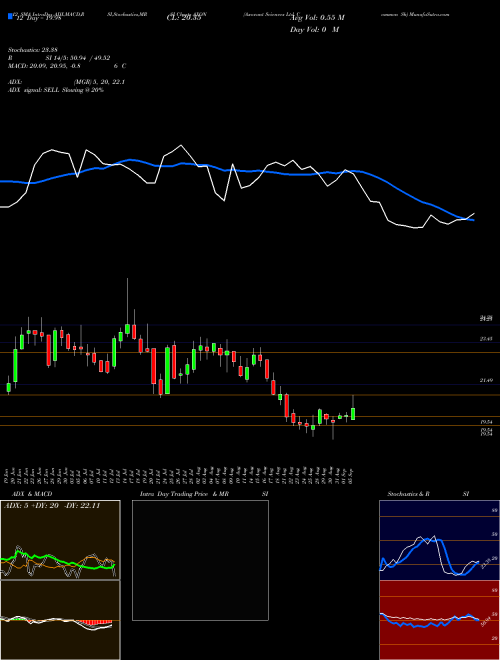This screenshot has height=660, width=500.
Task: Click 'ADX: 5 +DY: 20 -DY: 22.11' label
Action: [x=52, y=506]
